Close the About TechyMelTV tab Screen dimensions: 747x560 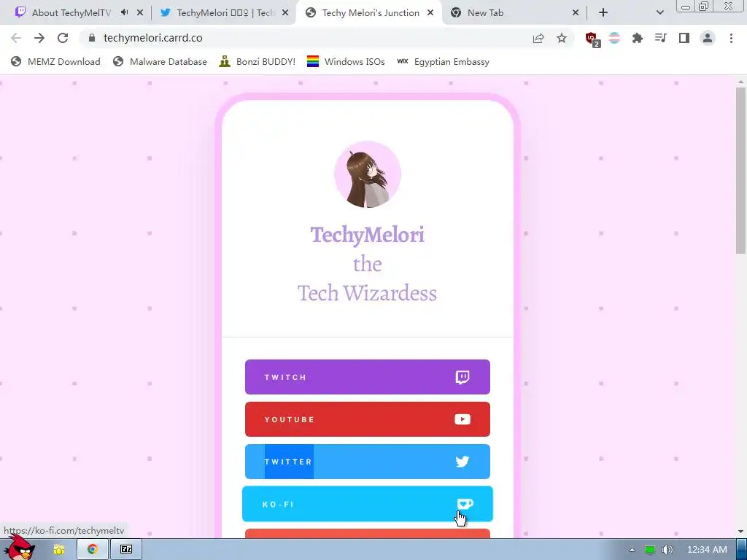click(x=139, y=12)
